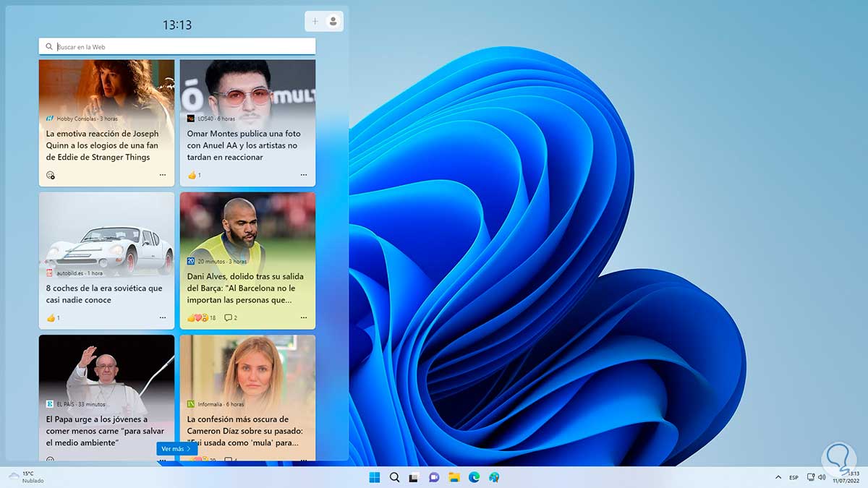Open '8 coches de la era soviética' article
The image size is (868, 488).
click(104, 294)
